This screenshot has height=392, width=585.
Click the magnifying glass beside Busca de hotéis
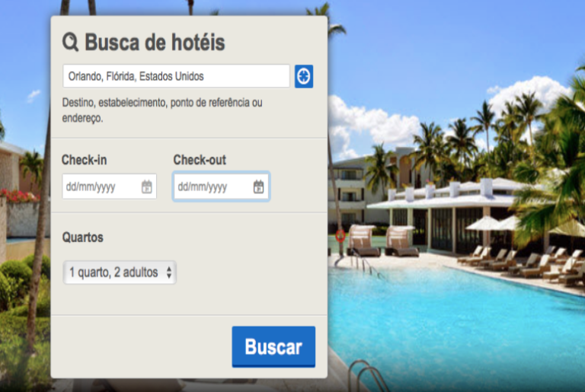(70, 42)
